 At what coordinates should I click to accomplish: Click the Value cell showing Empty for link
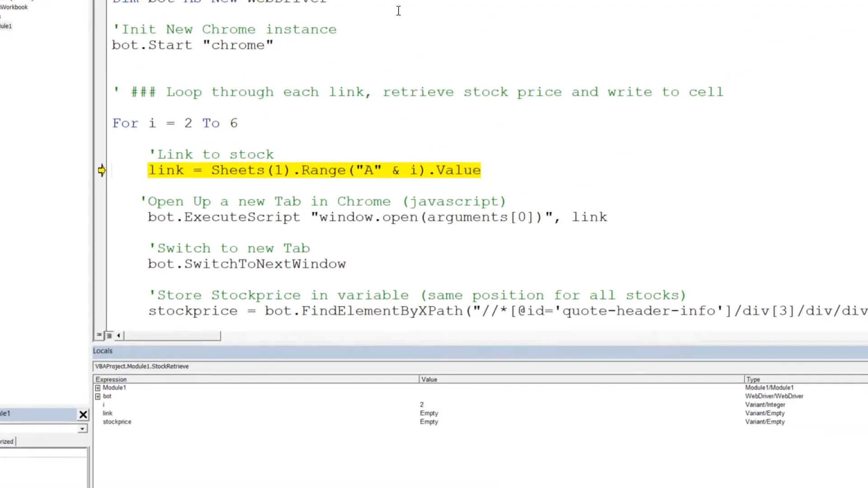429,413
